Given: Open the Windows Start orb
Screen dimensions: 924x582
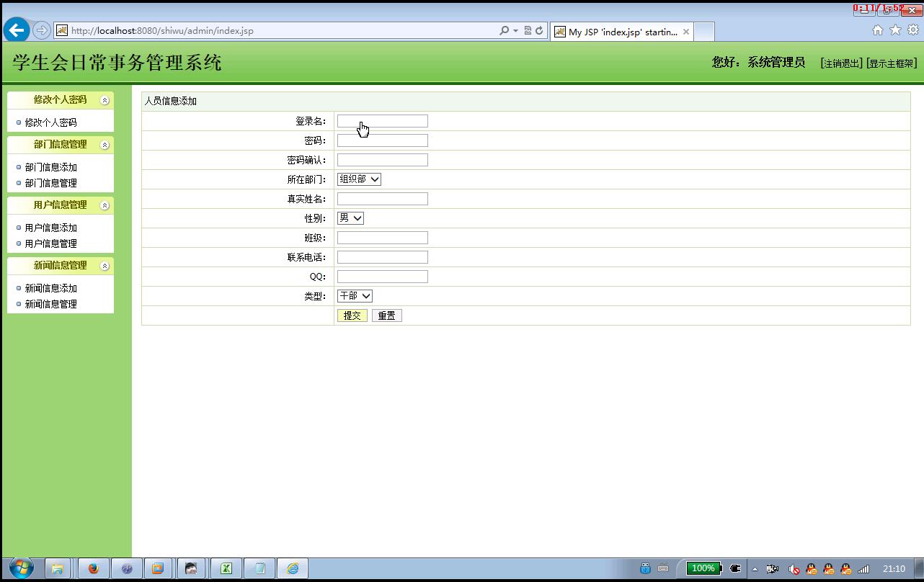Looking at the screenshot, I should click(x=20, y=568).
